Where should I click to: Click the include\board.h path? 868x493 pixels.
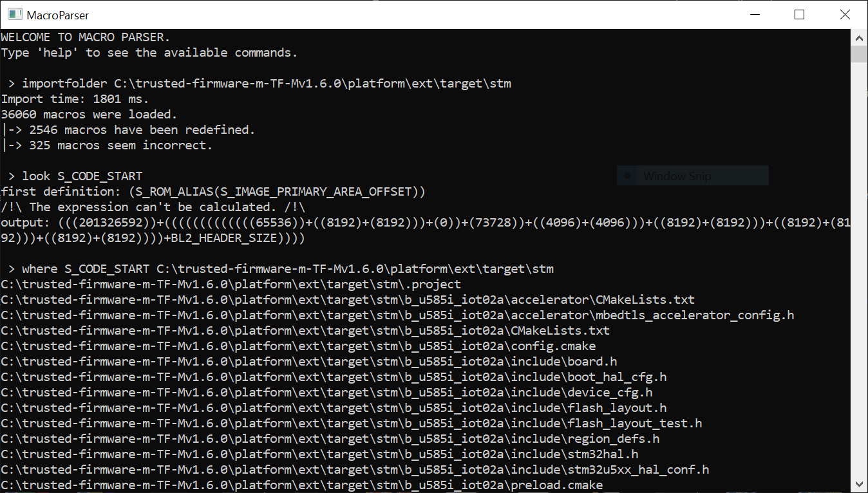tap(309, 362)
